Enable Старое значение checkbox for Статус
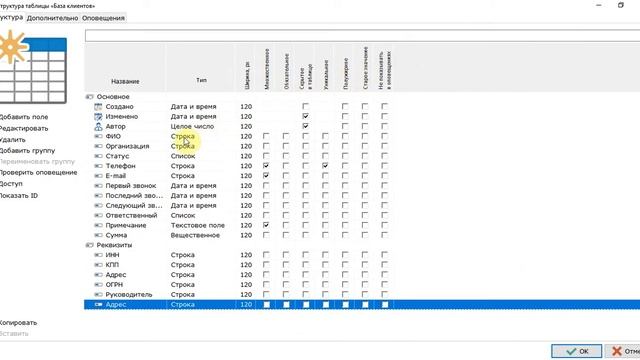Screen dimensions: 640x360 364,156
